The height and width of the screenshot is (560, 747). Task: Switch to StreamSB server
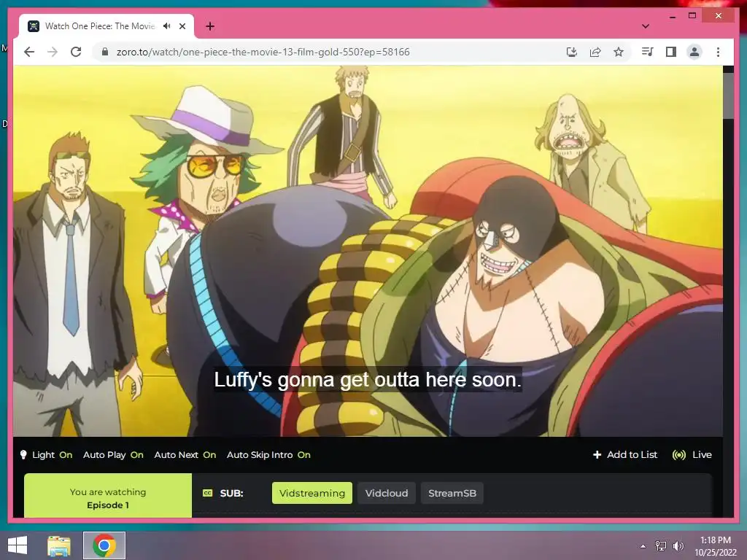[452, 493]
